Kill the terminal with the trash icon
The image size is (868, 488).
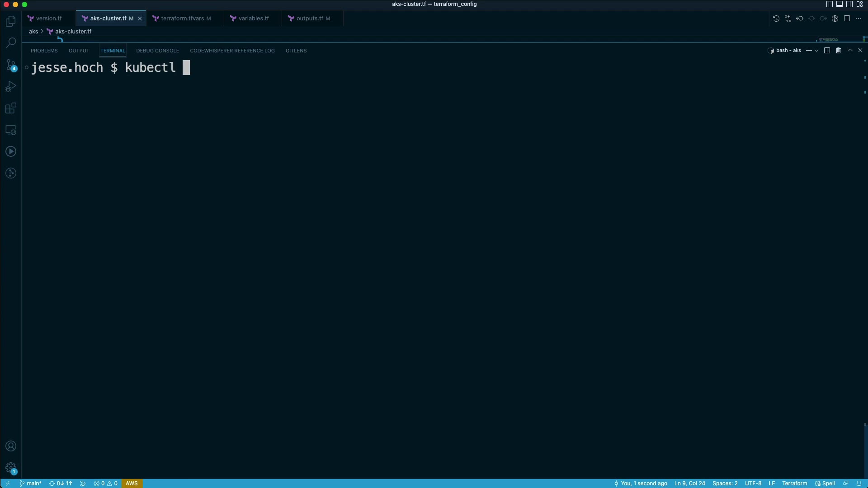coord(838,51)
